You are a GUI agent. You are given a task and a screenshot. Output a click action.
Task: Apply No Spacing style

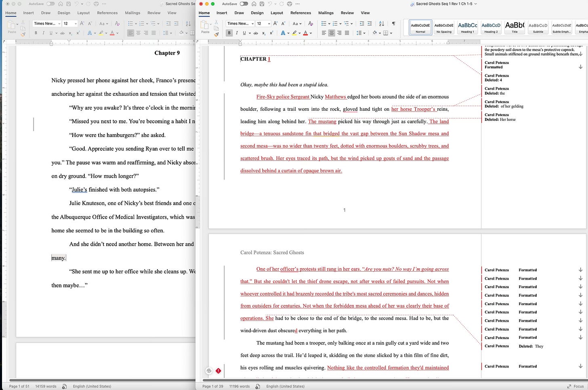[444, 27]
